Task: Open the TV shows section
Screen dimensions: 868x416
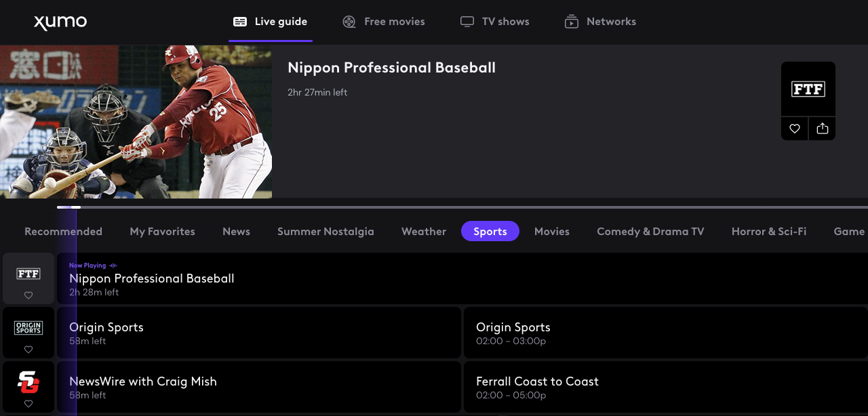Action: [495, 22]
